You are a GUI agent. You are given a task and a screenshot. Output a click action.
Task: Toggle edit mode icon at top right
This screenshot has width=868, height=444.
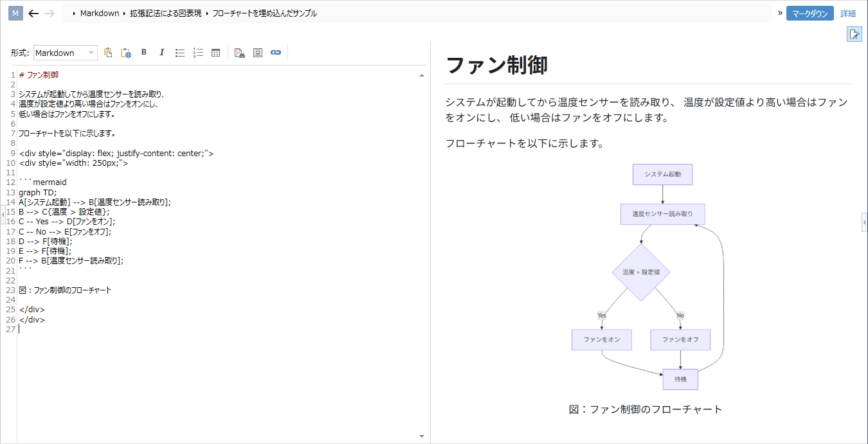coord(854,35)
